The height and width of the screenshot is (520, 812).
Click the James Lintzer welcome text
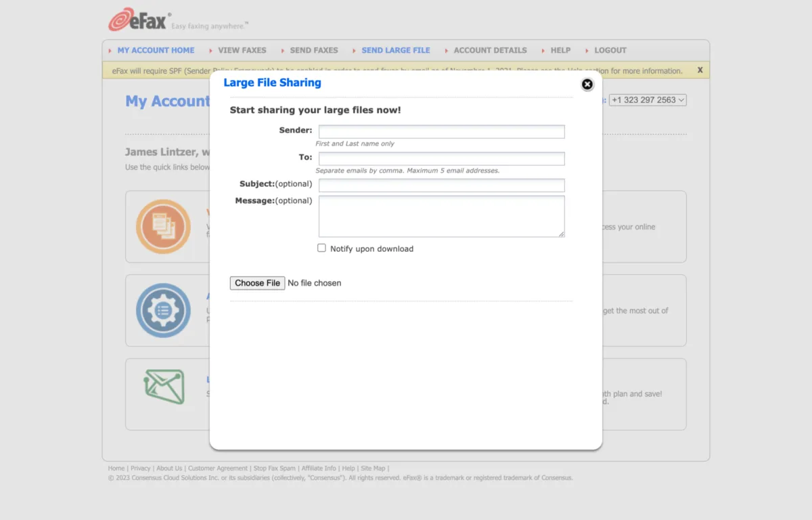(167, 152)
